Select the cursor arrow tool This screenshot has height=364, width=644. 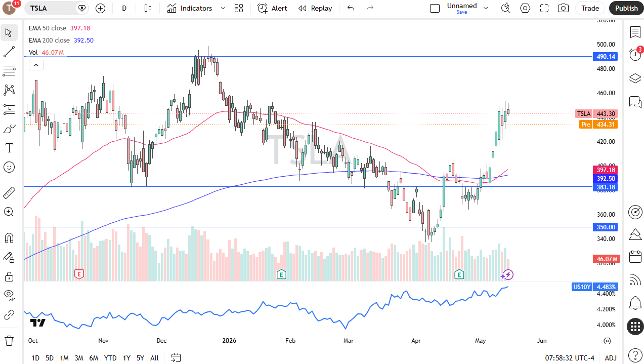click(x=9, y=33)
